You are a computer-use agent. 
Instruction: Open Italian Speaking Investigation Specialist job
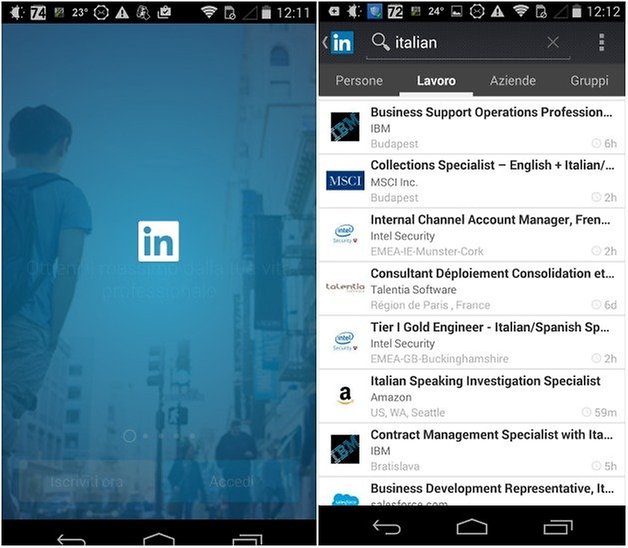(472, 396)
